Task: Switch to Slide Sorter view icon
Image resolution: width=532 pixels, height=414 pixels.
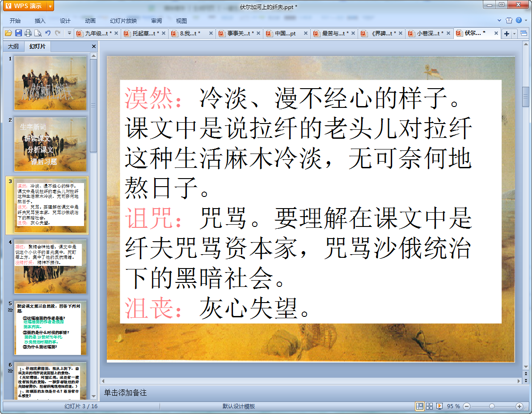Action: [x=429, y=406]
